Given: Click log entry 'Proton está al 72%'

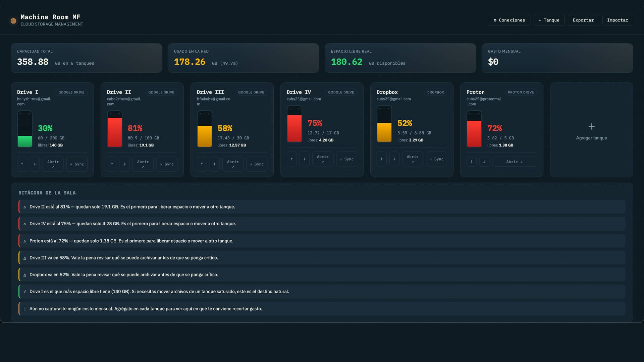Looking at the screenshot, I should [322, 241].
